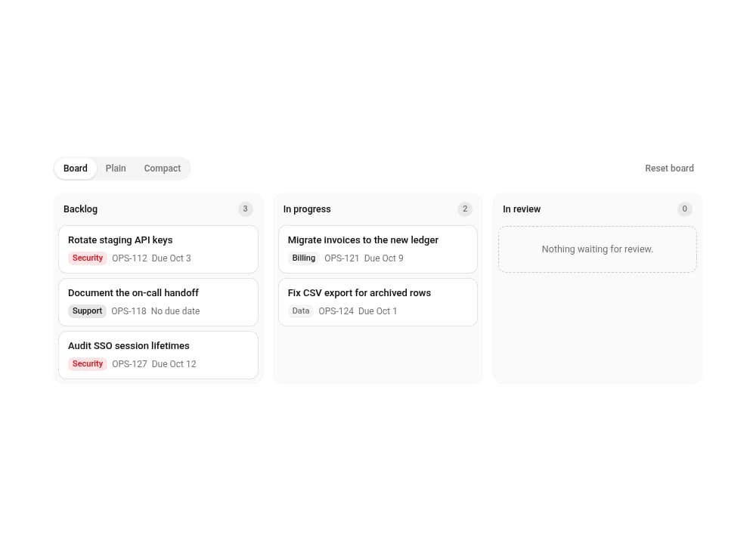Viewport: 756px width, 544px height.
Task: Click the In review column heading
Action: [522, 209]
